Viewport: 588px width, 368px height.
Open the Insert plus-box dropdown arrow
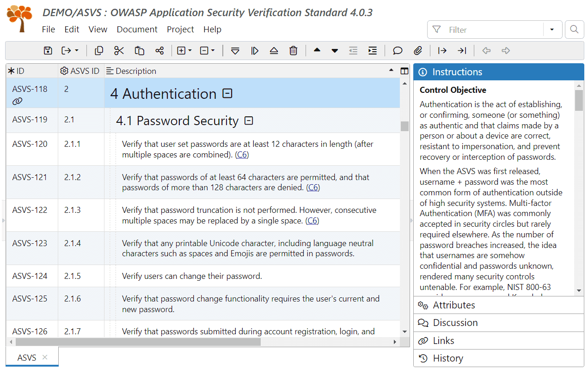point(190,51)
